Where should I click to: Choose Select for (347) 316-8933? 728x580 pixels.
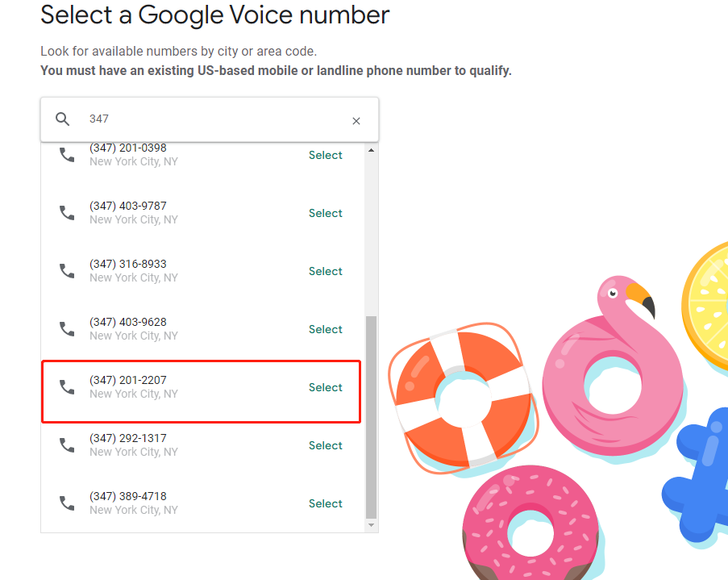tap(326, 271)
